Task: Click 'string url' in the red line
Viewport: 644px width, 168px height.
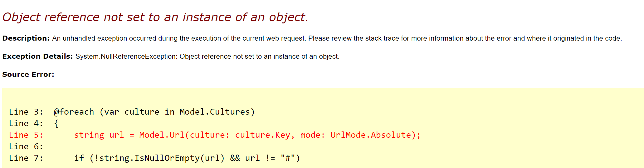Action: pyautogui.click(x=99, y=135)
